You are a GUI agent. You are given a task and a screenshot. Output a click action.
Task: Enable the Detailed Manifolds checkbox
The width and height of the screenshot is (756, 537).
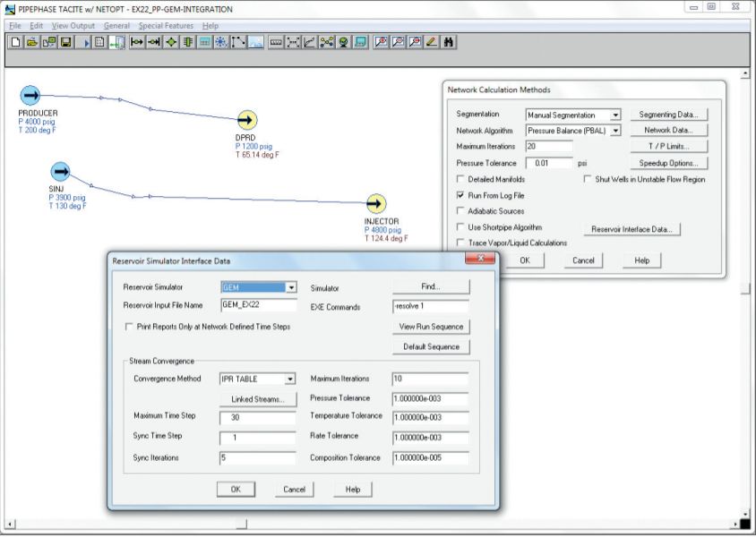[461, 179]
